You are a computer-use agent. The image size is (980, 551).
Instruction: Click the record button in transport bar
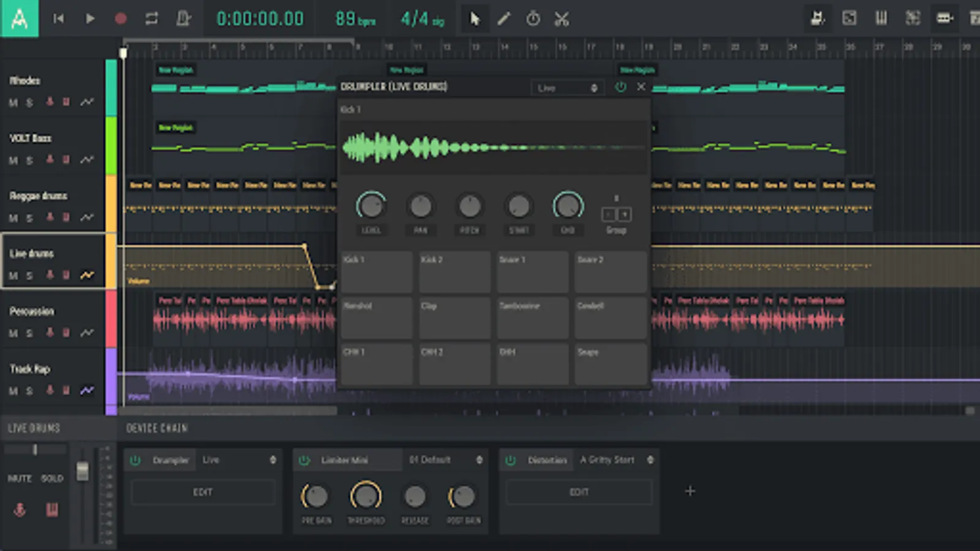(x=121, y=19)
